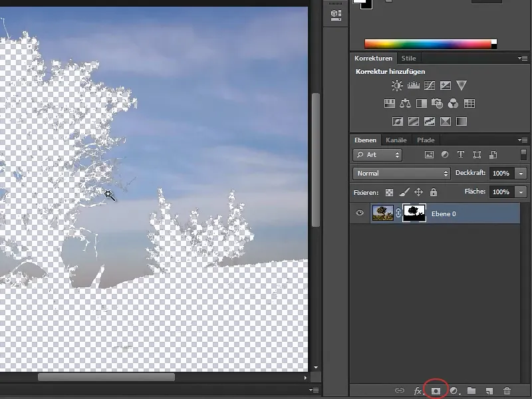This screenshot has width=532, height=399.
Task: Add a Vibrance adjustment (triangle icon)
Action: (462, 85)
